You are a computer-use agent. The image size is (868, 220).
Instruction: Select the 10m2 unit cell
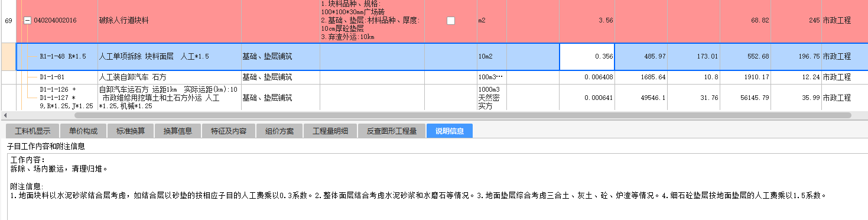492,57
